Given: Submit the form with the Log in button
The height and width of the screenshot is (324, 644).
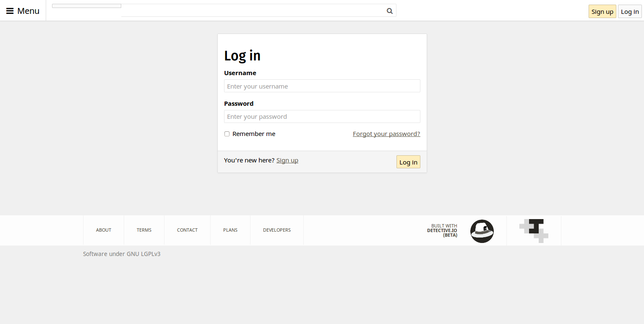Looking at the screenshot, I should point(408,162).
